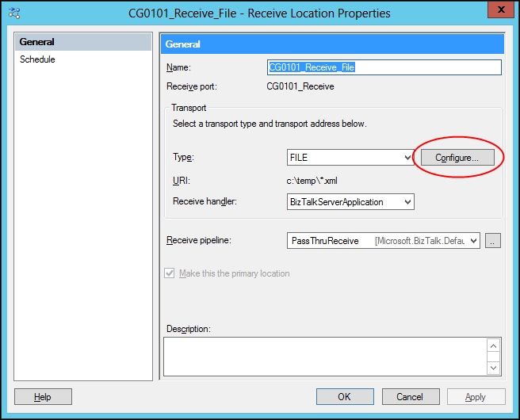520x420 pixels.
Task: Click the URI value c:\temp\*.xml
Action: click(x=312, y=181)
